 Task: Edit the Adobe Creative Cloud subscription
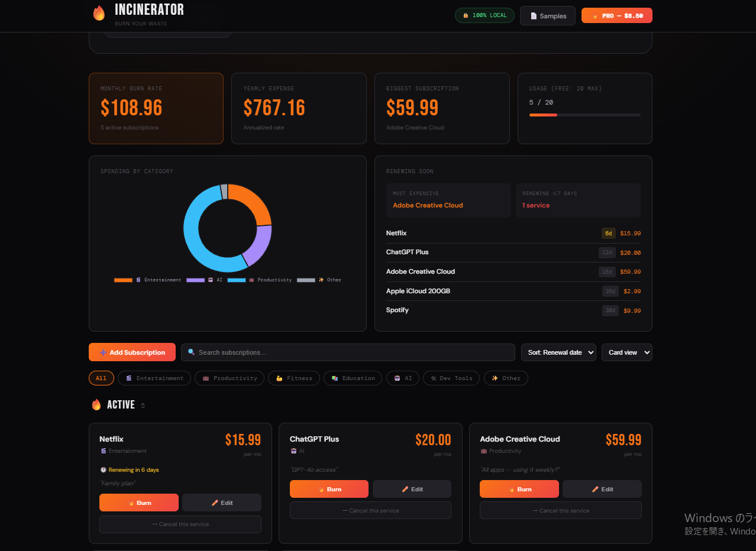(602, 489)
